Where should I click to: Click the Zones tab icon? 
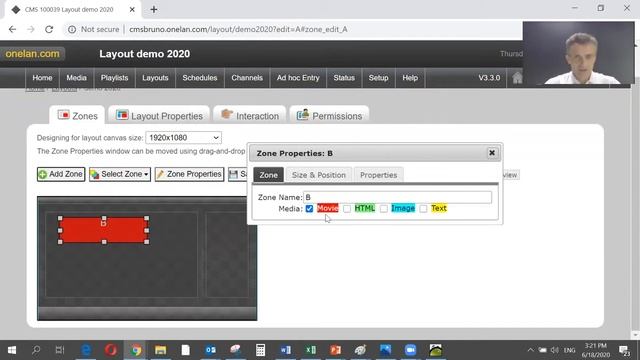[x=63, y=115]
